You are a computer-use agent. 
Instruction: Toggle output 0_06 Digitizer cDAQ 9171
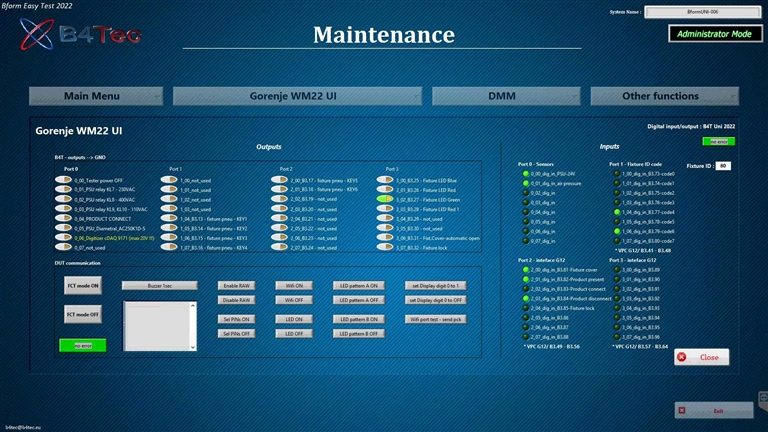[63, 238]
